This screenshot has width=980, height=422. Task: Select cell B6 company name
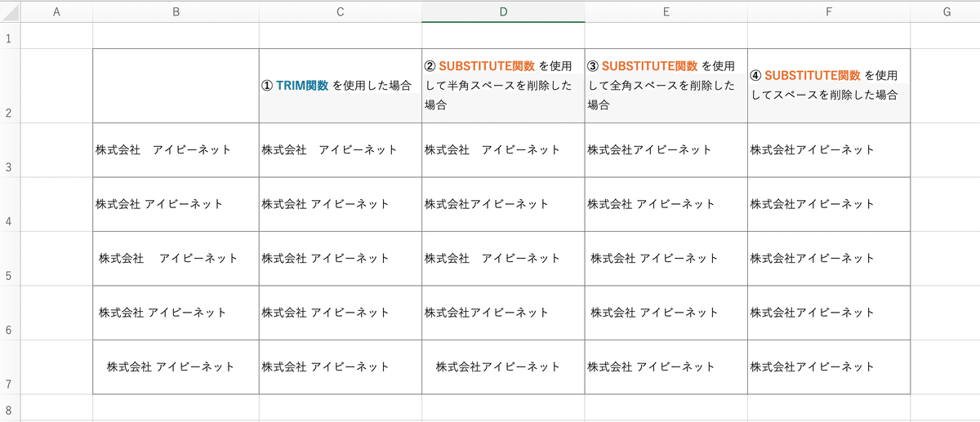click(176, 313)
